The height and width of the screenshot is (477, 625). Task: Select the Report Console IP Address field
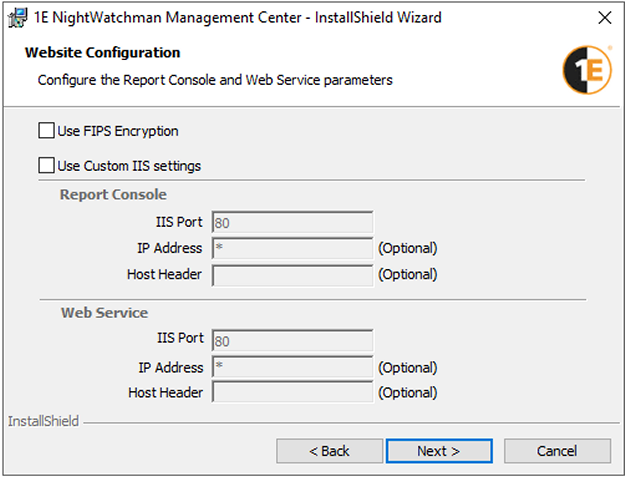292,248
